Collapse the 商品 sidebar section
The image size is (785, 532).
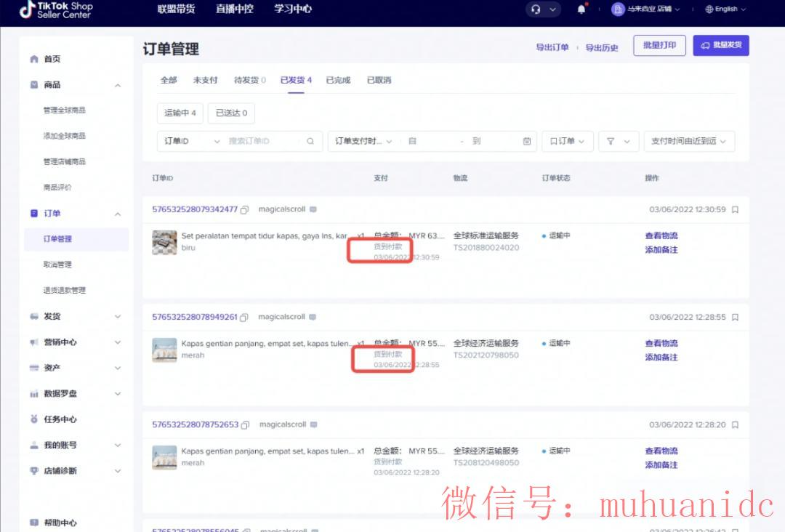tap(118, 85)
